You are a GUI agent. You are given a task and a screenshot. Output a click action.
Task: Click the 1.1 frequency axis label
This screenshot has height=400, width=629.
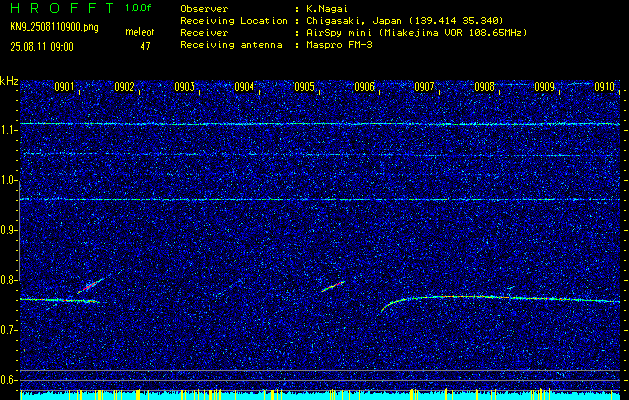click(x=8, y=130)
